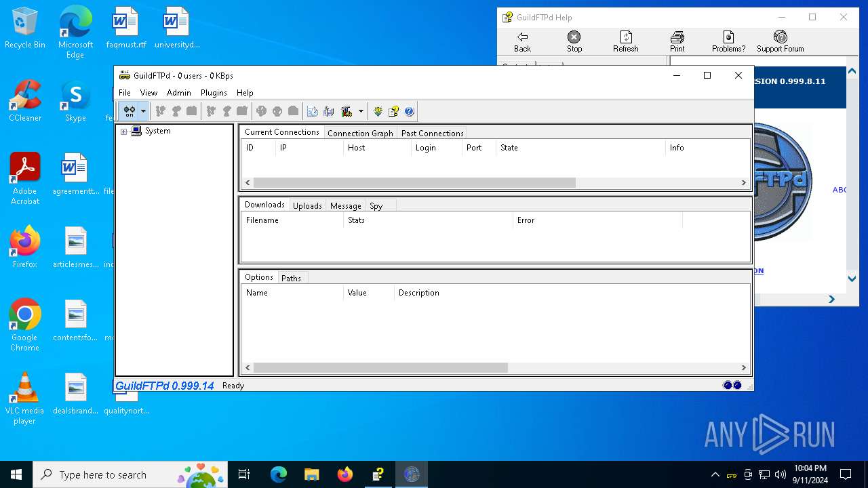Click the State column header
The width and height of the screenshot is (868, 488).
(x=580, y=148)
